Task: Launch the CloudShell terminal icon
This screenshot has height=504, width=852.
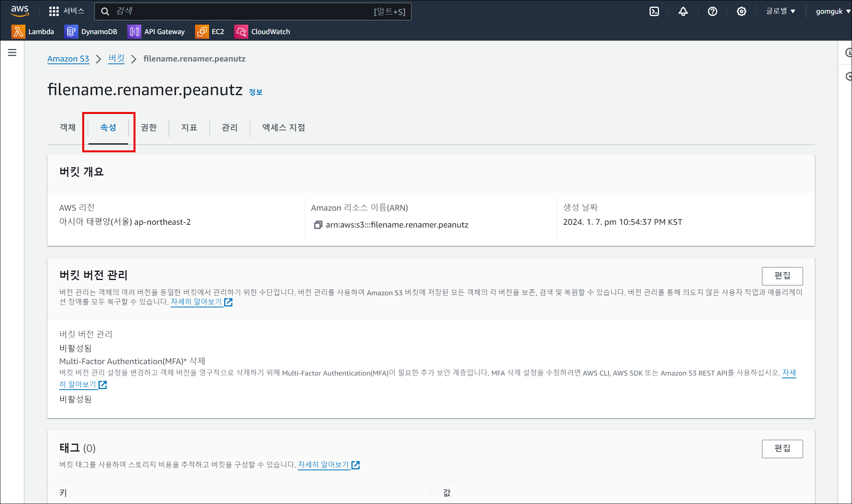Action: click(654, 11)
